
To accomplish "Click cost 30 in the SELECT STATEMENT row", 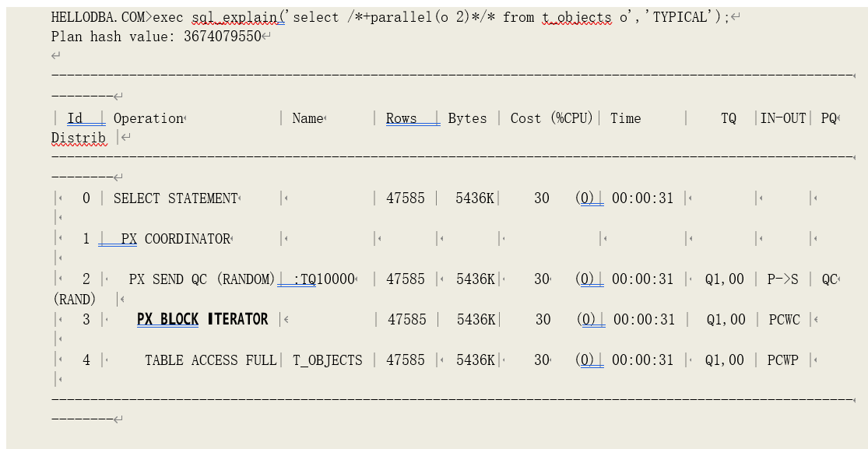I will click(541, 198).
